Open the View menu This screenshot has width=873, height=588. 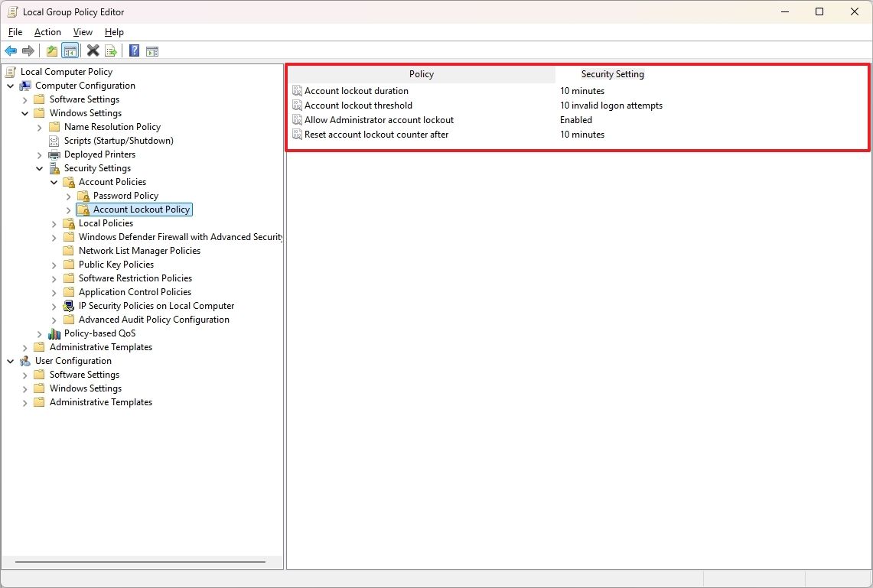pos(83,32)
